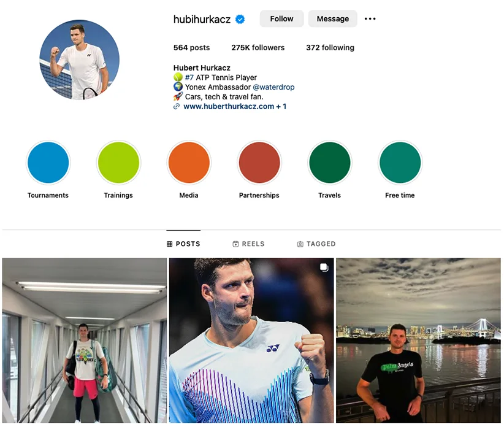
Task: Open the three-dots more options menu
Action: point(370,19)
